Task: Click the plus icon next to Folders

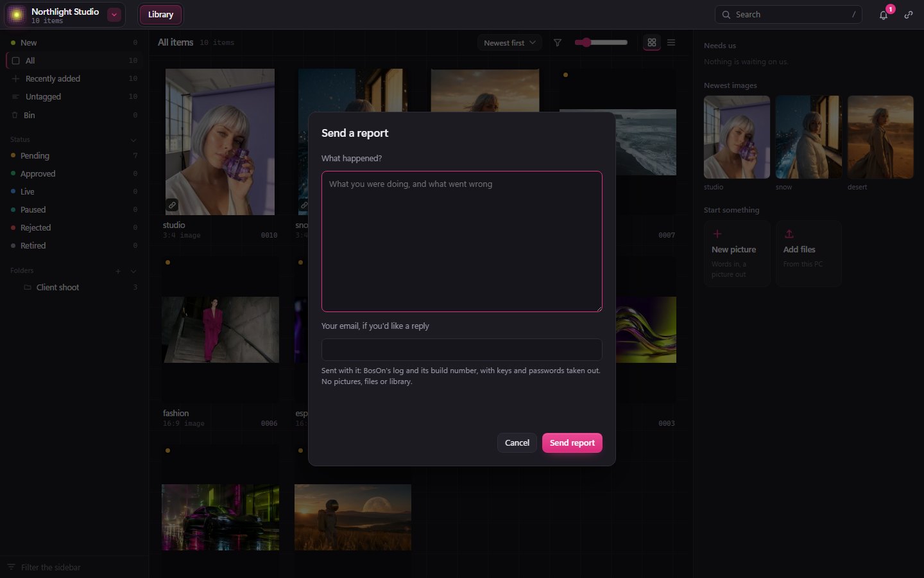Action: pyautogui.click(x=118, y=271)
